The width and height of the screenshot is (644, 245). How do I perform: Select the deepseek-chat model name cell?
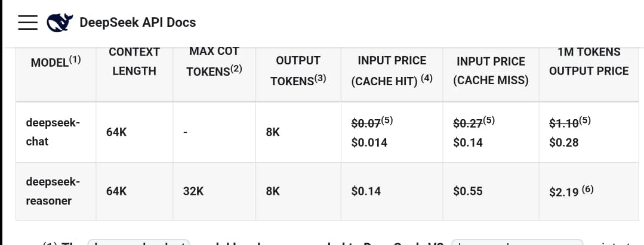click(x=53, y=132)
